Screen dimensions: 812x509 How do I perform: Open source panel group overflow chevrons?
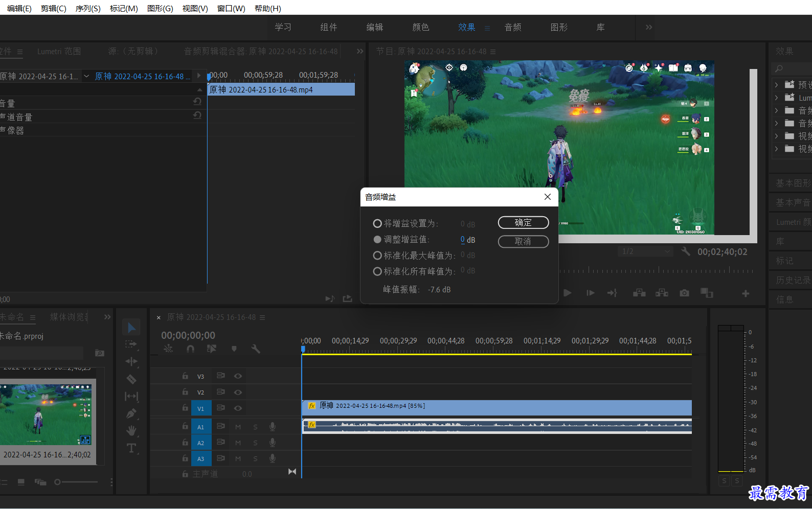pos(360,51)
